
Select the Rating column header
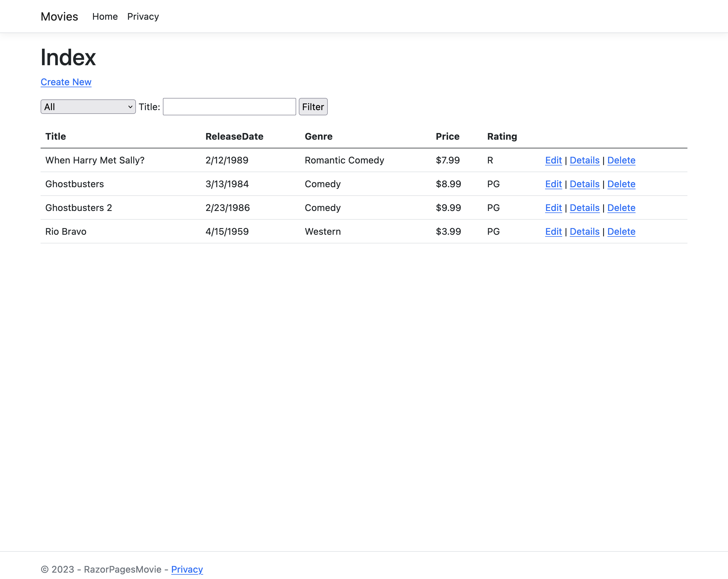pyautogui.click(x=502, y=136)
